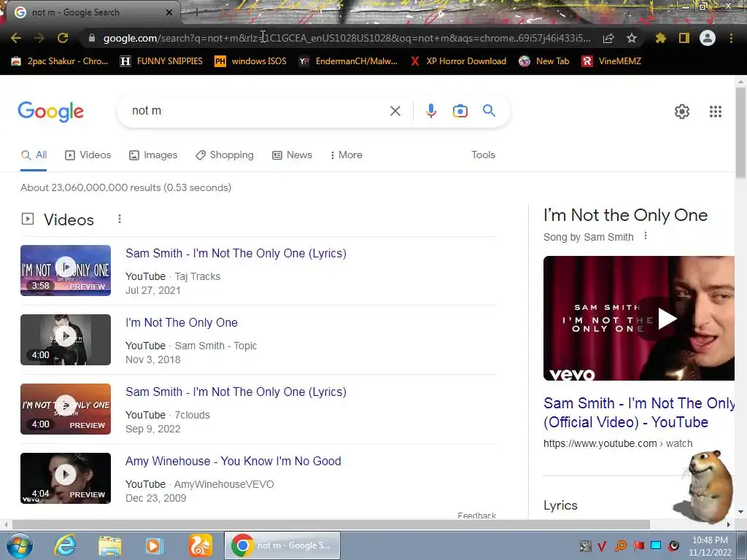
Task: Open Sam Smith Official Video YouTube link
Action: point(639,413)
